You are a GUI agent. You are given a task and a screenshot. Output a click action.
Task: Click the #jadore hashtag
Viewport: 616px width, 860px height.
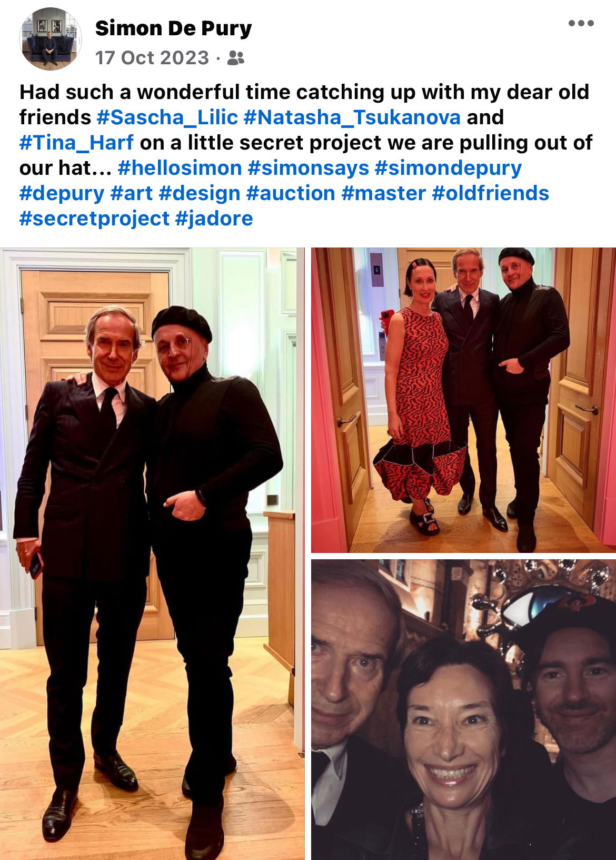tap(214, 218)
